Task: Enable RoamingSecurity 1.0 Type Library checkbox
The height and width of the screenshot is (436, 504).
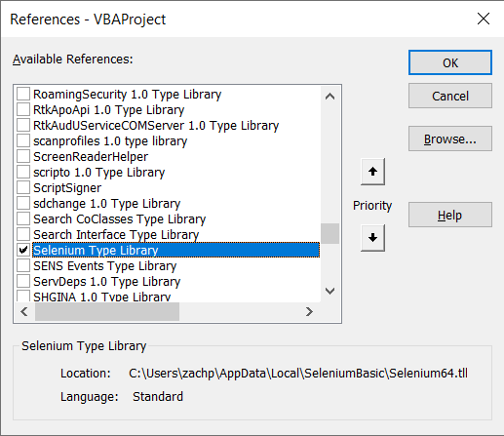Action: (23, 94)
